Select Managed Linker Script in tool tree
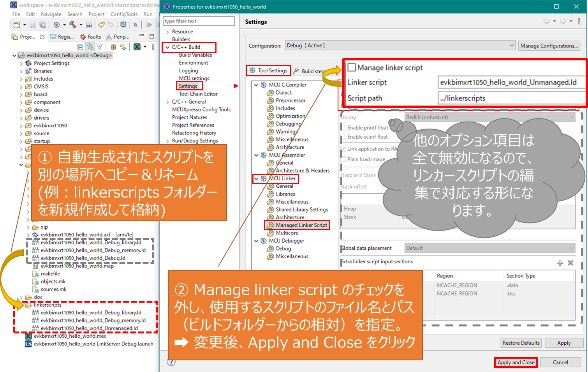This screenshot has height=372, width=588. [301, 225]
